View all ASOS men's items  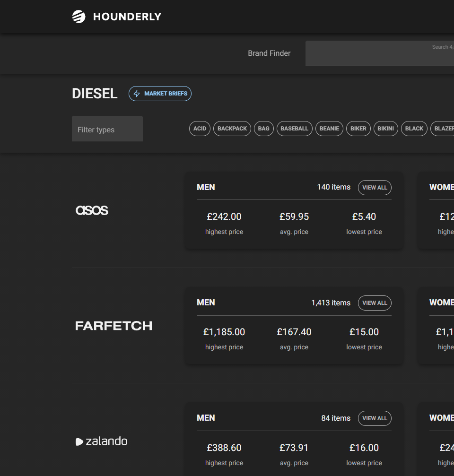click(x=375, y=188)
